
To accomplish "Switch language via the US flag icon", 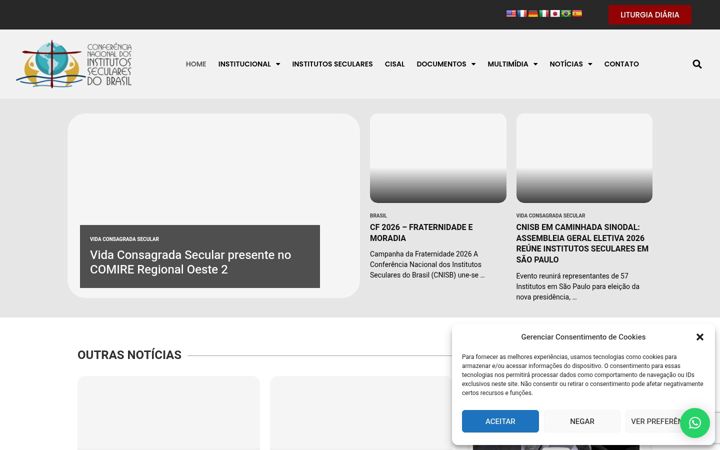I will (x=511, y=13).
